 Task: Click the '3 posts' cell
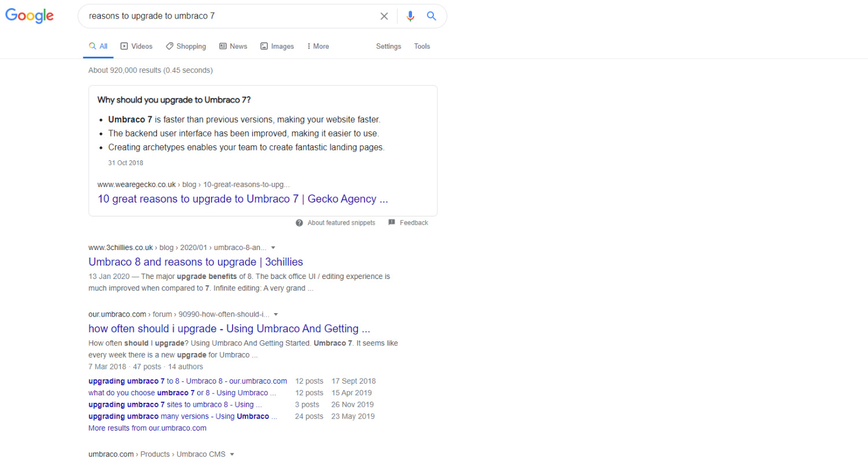pos(307,405)
